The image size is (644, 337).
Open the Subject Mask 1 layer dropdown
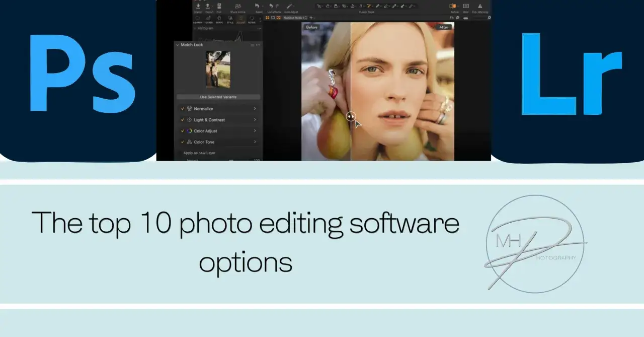[x=296, y=18]
